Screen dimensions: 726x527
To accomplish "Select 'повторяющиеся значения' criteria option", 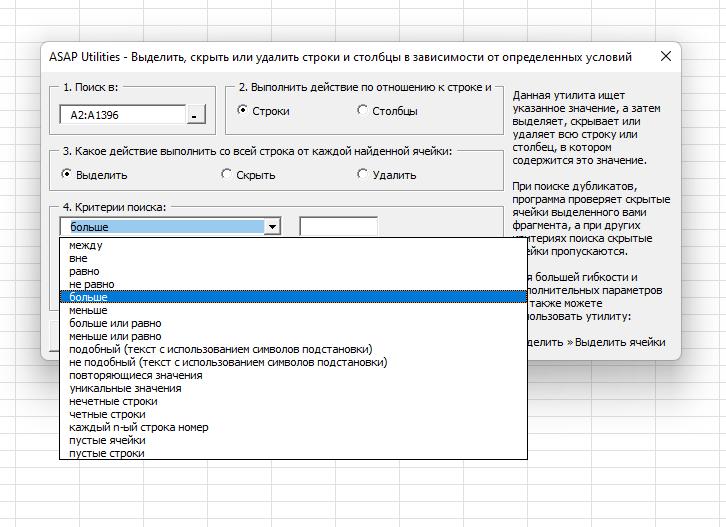I will pyautogui.click(x=135, y=376).
